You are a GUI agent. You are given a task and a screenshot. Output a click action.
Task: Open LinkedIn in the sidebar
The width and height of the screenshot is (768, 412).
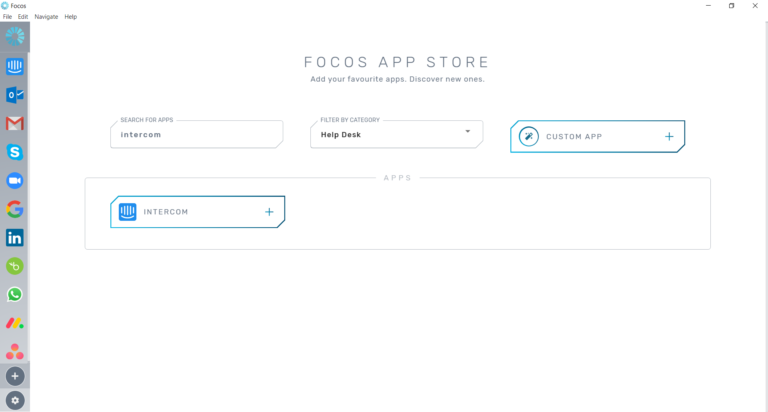click(x=15, y=238)
